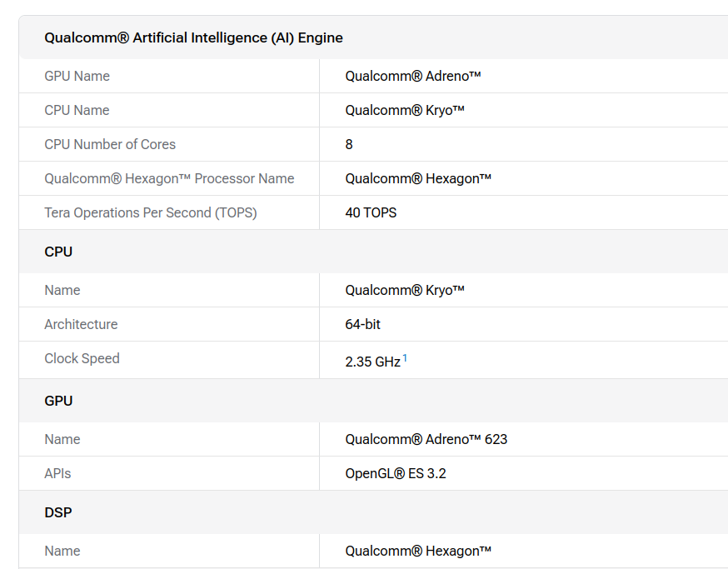Screen dimensions: 728x569
Task: Click the CPU Name row label
Action: coord(77,110)
